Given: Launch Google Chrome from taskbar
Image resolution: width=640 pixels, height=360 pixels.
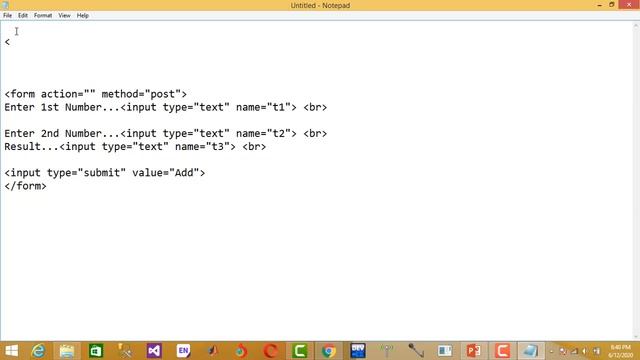Looking at the screenshot, I should point(329,351).
